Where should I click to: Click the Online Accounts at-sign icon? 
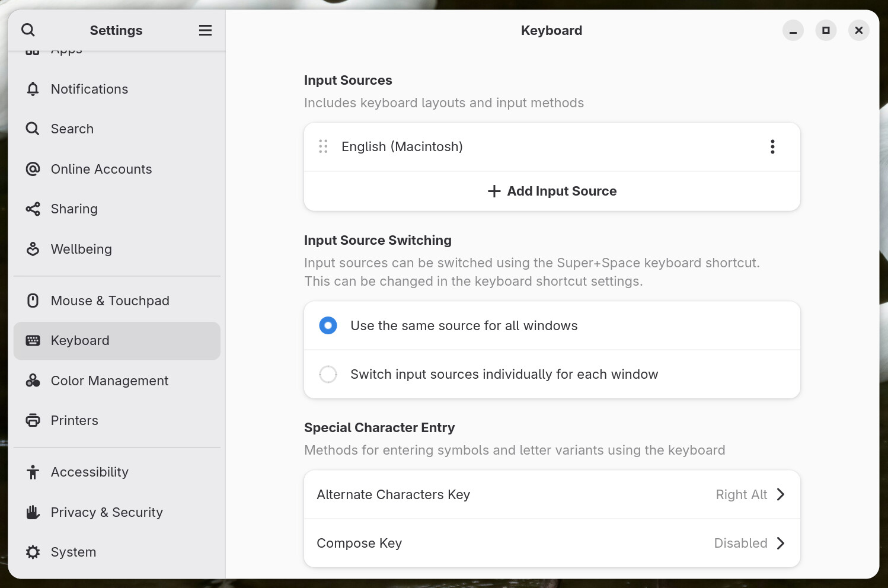tap(33, 169)
